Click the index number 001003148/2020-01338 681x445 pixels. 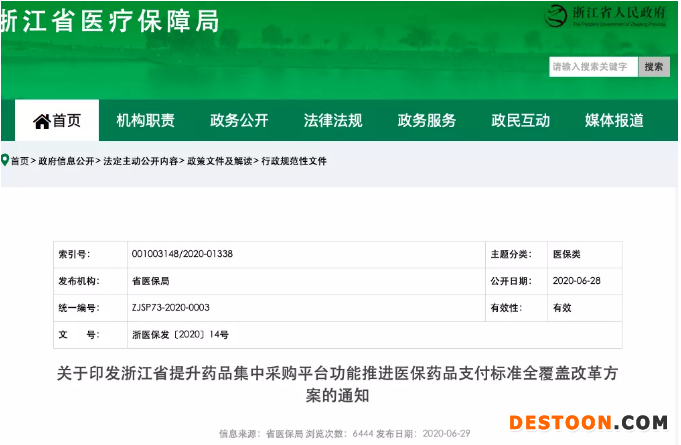(182, 254)
